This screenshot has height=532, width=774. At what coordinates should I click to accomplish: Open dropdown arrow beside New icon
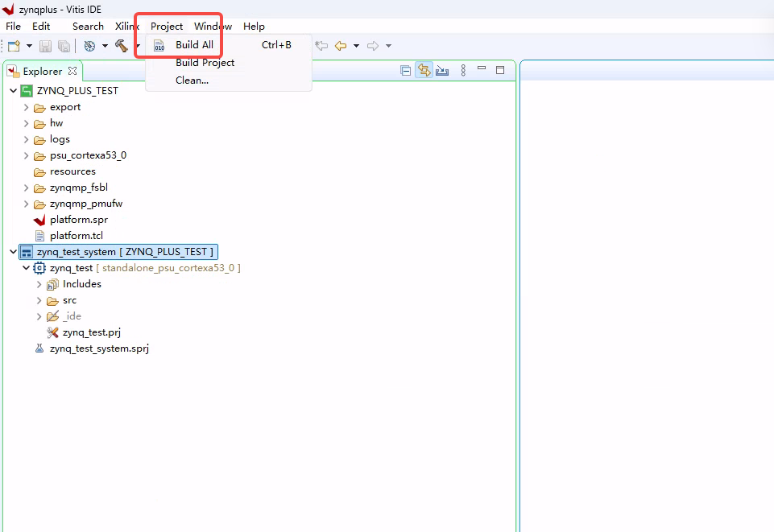[x=29, y=46]
